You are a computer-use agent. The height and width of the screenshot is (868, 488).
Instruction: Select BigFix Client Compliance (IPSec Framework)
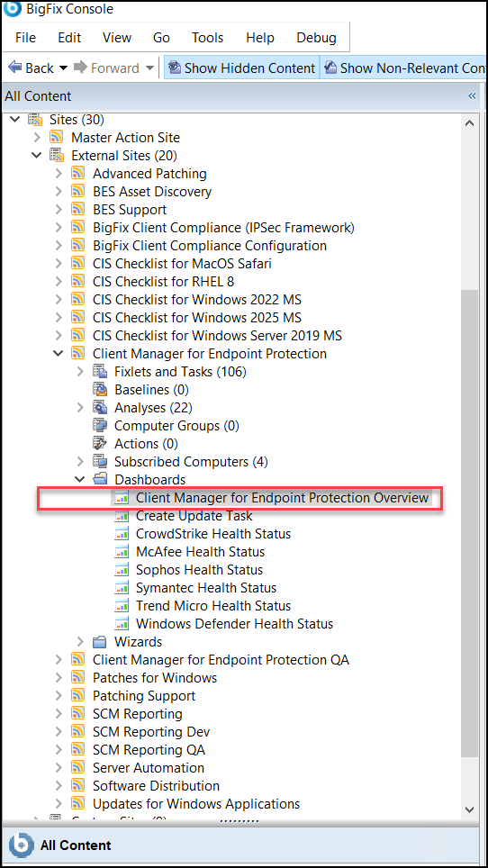click(223, 228)
